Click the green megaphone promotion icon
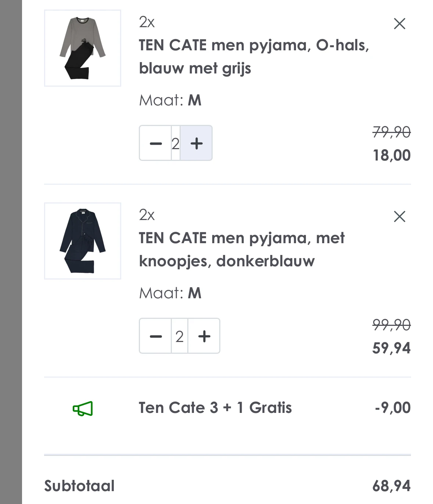The height and width of the screenshot is (504, 433). point(83,408)
